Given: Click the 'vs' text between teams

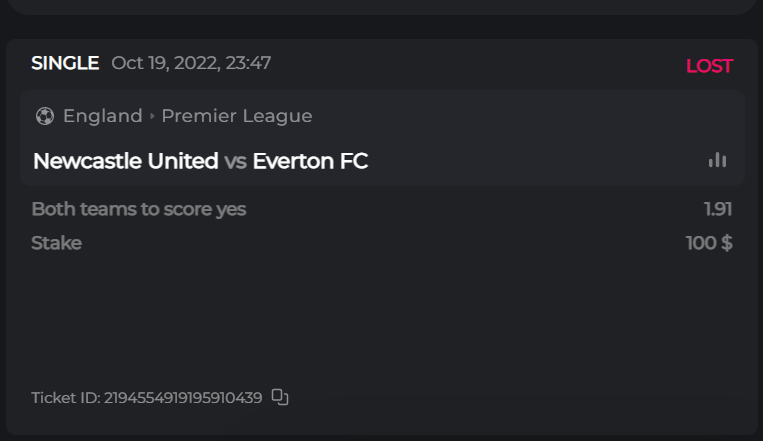Looking at the screenshot, I should 235,161.
